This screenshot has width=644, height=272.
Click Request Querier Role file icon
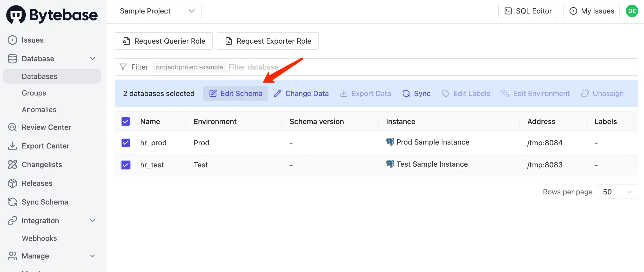pos(126,41)
